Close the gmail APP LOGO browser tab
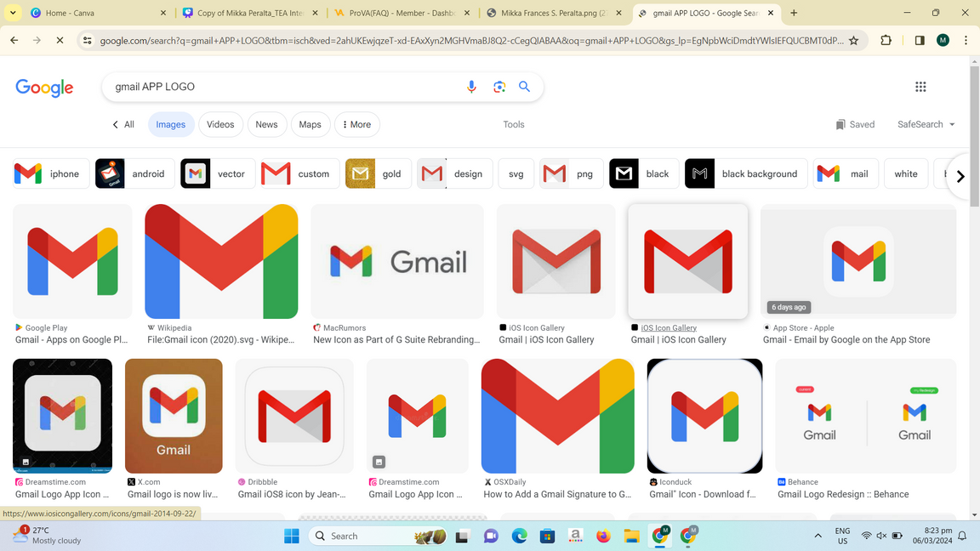Image resolution: width=980 pixels, height=551 pixels. tap(771, 13)
